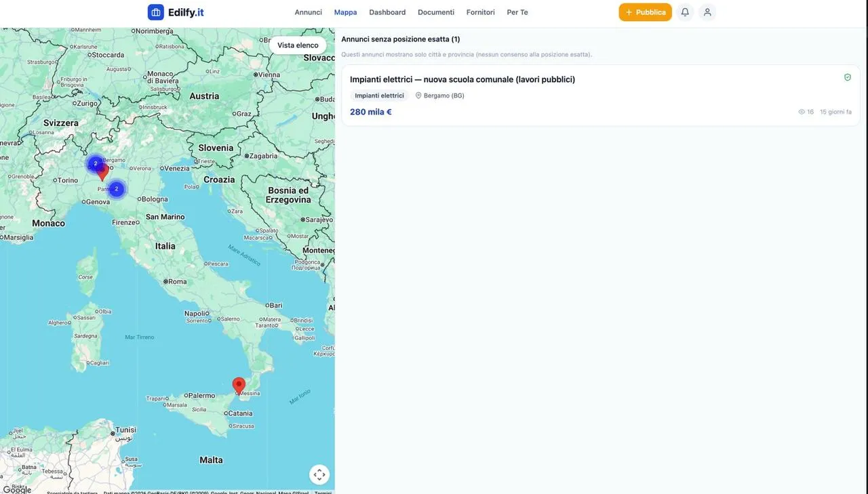Image resolution: width=868 pixels, height=494 pixels.
Task: Click the location pin beside Bergamo (BG)
Action: (418, 96)
